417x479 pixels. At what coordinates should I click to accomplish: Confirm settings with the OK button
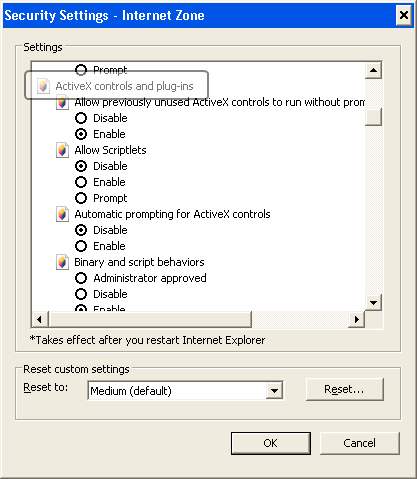pos(271,443)
